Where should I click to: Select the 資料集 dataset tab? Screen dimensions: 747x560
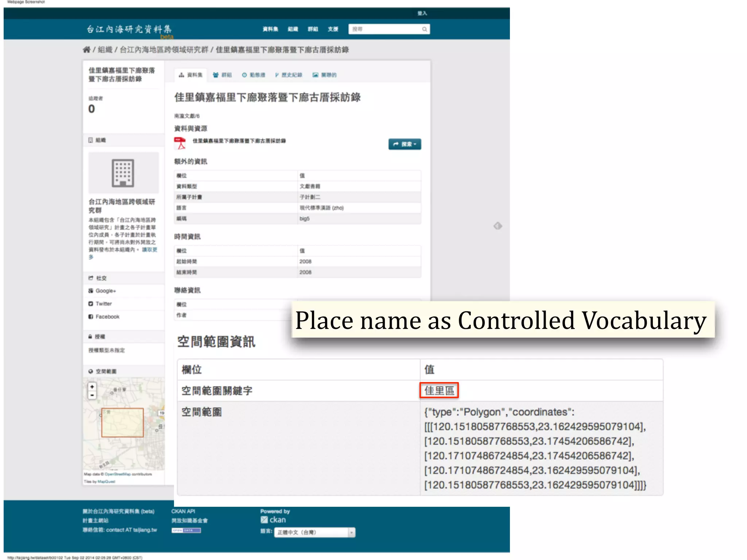pyautogui.click(x=191, y=75)
